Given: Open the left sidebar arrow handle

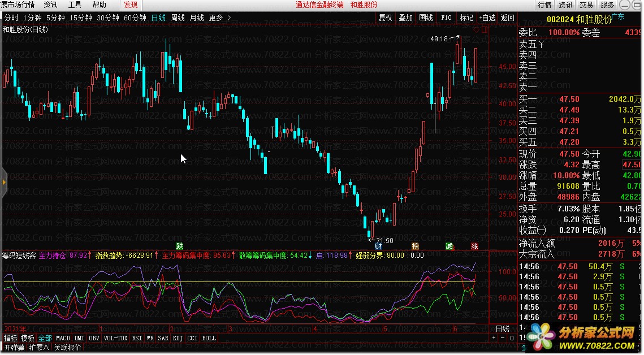Looking at the screenshot, I should tap(4, 182).
